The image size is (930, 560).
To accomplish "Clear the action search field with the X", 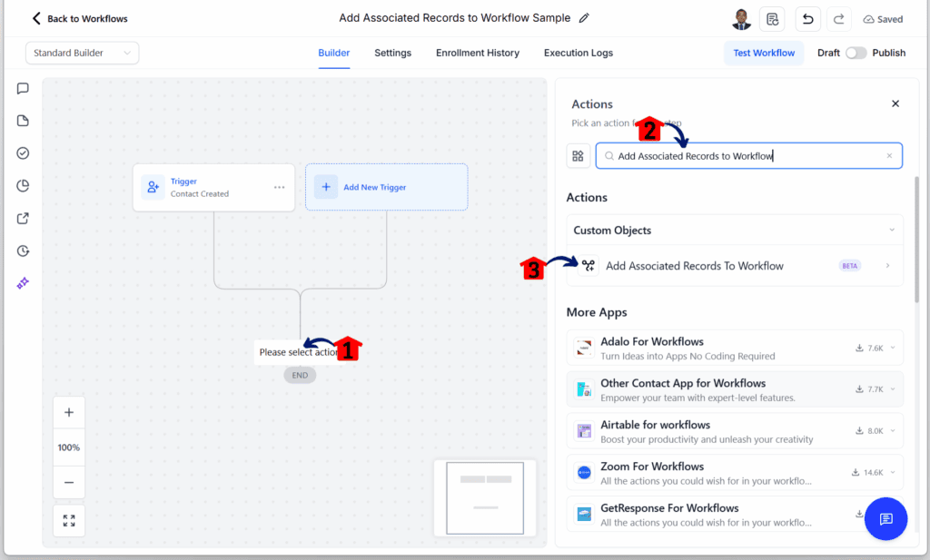I will (x=889, y=155).
